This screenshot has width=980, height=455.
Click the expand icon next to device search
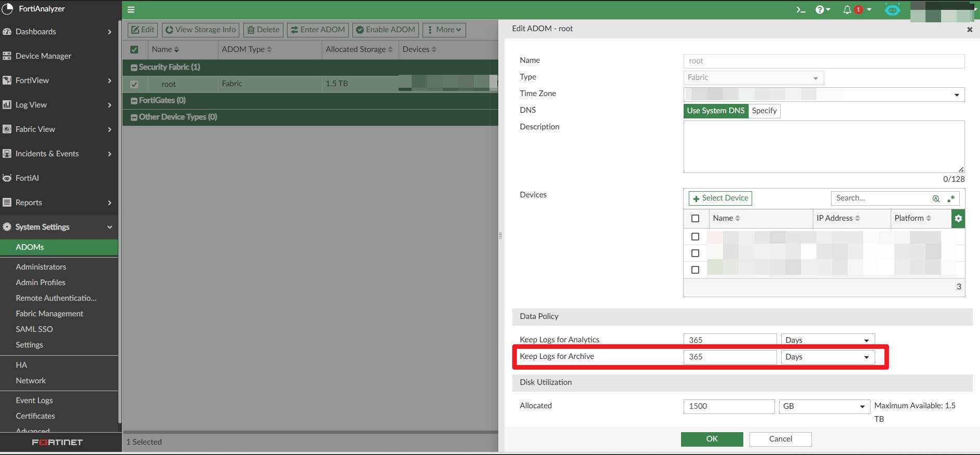pyautogui.click(x=951, y=198)
